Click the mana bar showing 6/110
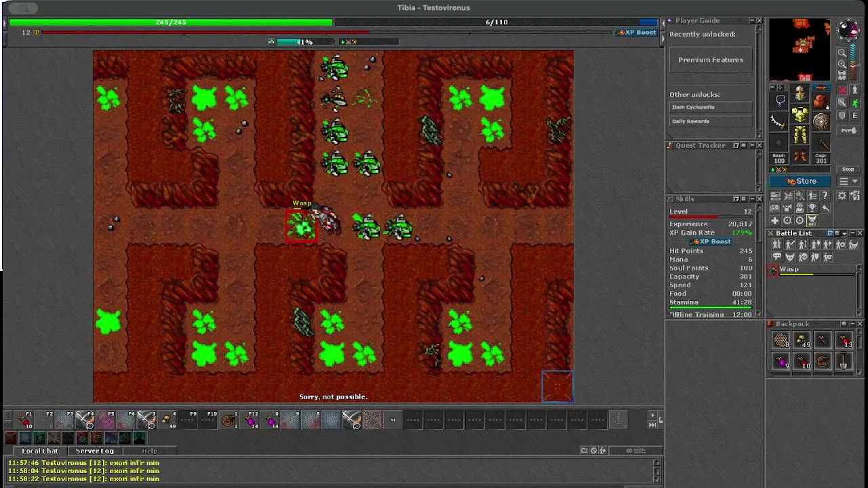This screenshot has height=488, width=868. [496, 22]
